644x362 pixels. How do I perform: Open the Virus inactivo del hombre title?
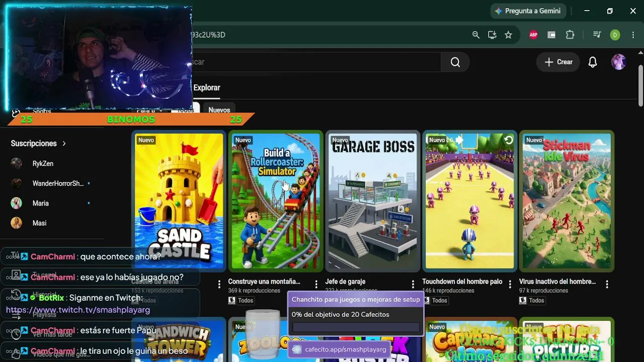click(557, 282)
